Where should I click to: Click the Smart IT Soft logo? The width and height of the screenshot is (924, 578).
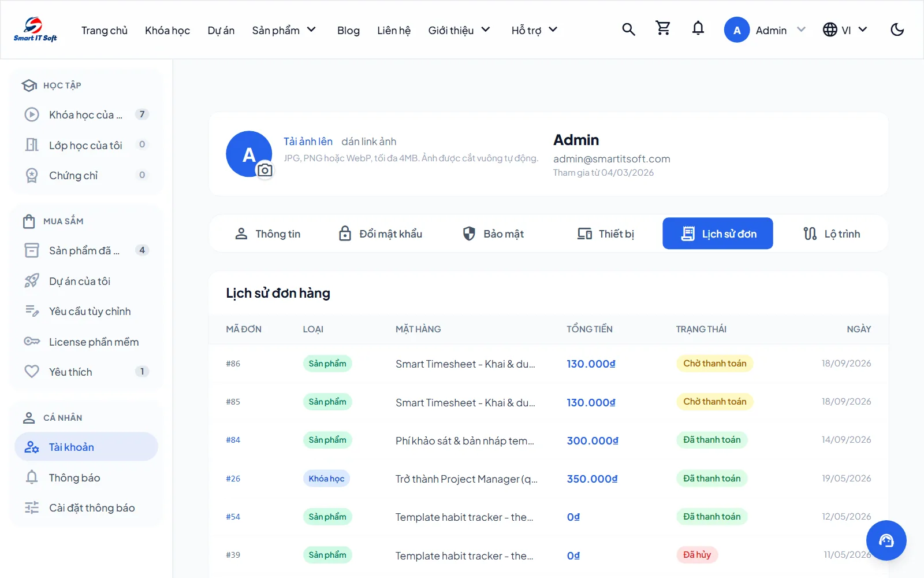point(35,29)
